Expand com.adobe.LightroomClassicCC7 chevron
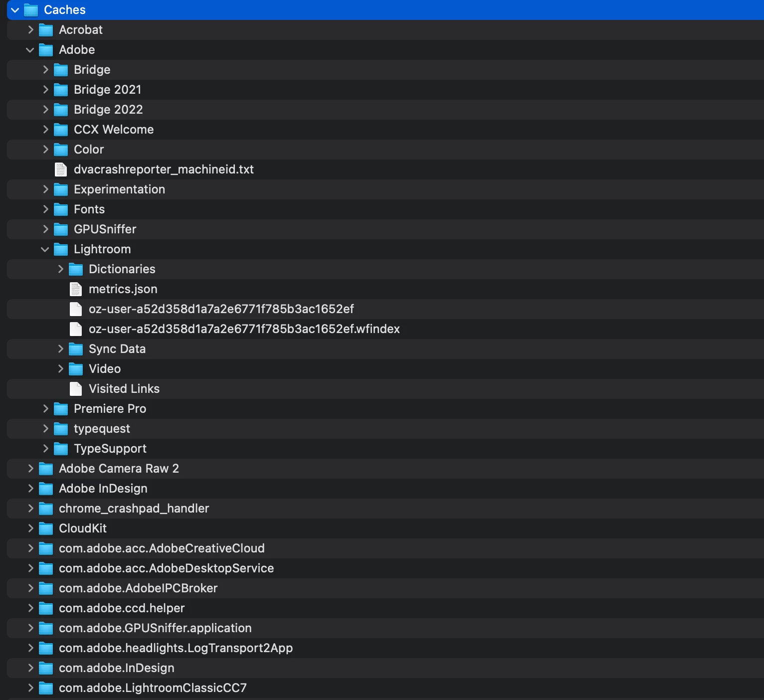 coord(30,688)
